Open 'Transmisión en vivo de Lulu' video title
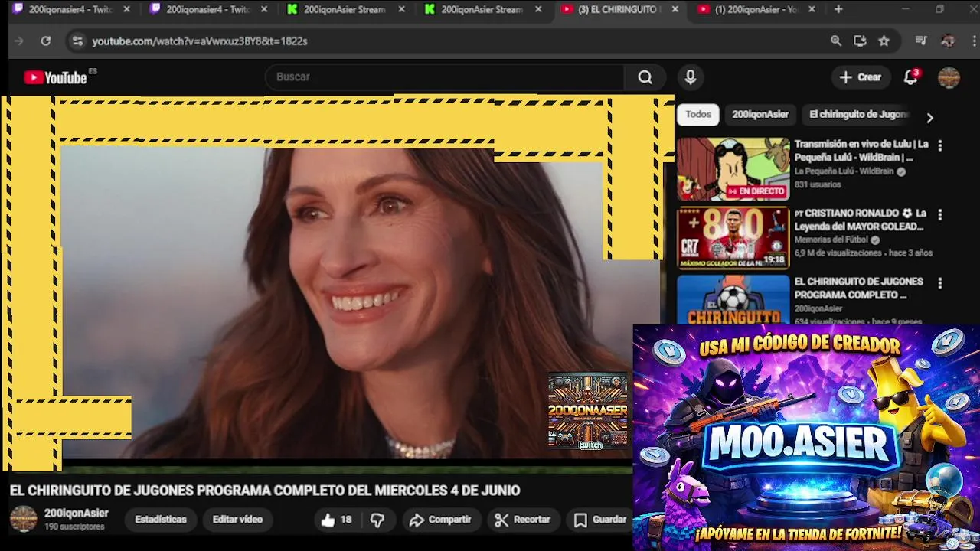This screenshot has height=551, width=980. [861, 151]
